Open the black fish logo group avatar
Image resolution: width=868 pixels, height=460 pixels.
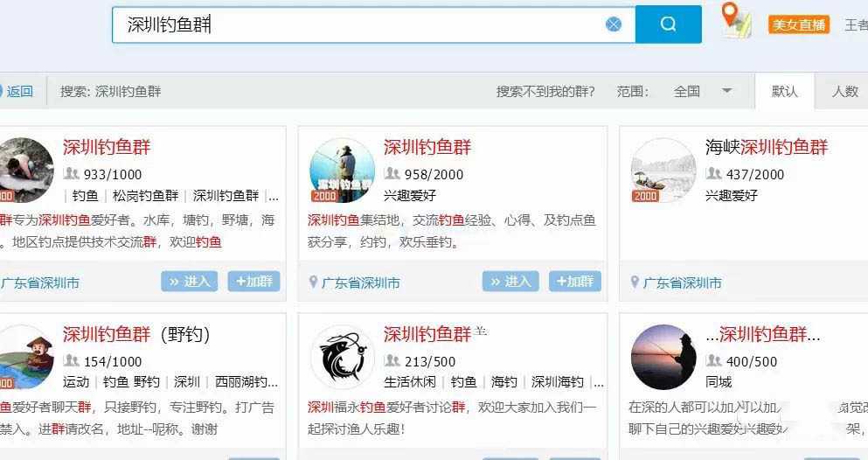coord(342,357)
